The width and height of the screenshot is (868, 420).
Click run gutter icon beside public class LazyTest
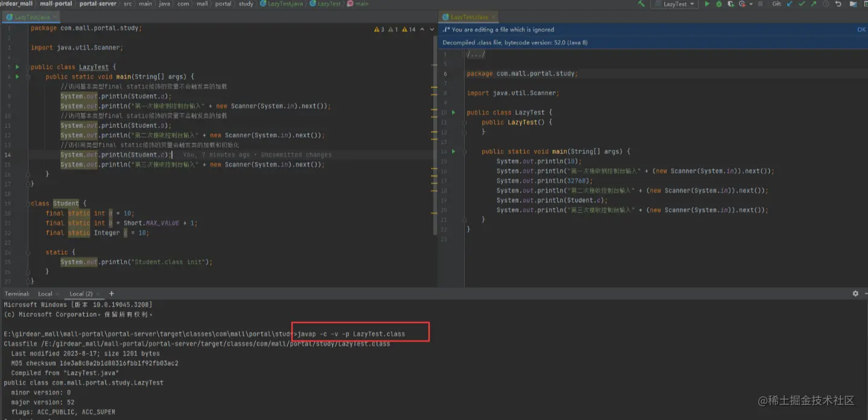[x=17, y=67]
